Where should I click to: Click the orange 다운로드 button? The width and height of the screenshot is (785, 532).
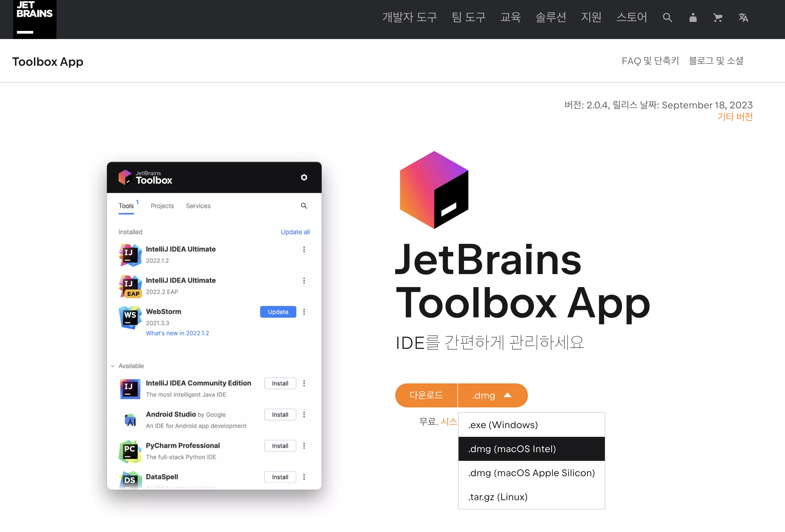click(x=426, y=395)
